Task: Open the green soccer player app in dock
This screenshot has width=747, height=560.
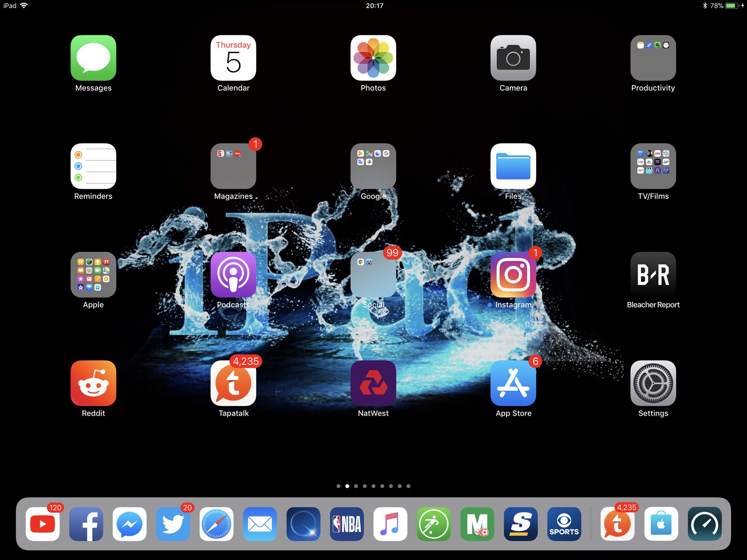Action: click(434, 524)
